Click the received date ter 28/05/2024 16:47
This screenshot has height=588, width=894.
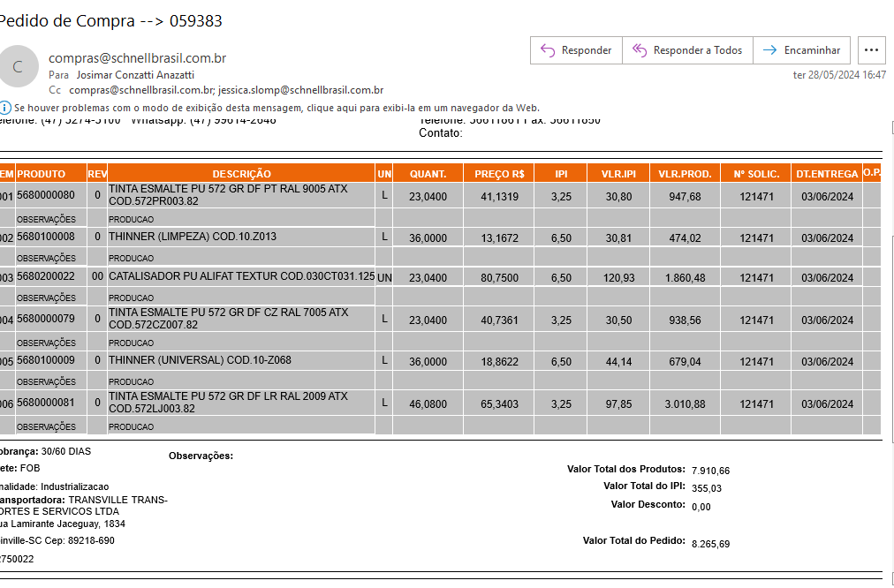pos(839,75)
